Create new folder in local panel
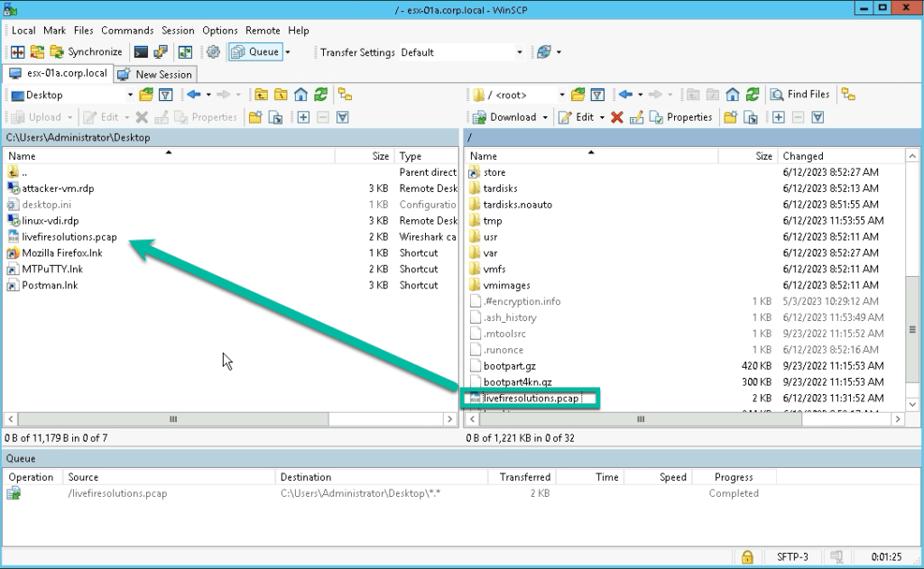Viewport: 924px width, 569px height. [x=255, y=117]
